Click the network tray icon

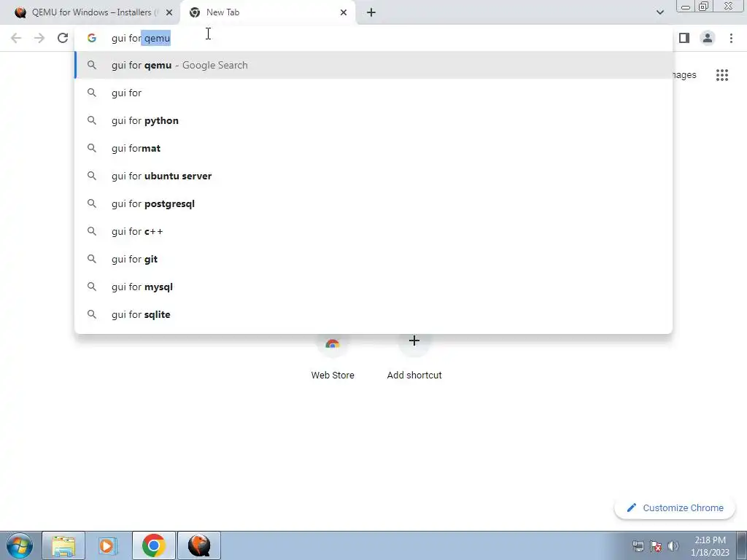pos(638,545)
